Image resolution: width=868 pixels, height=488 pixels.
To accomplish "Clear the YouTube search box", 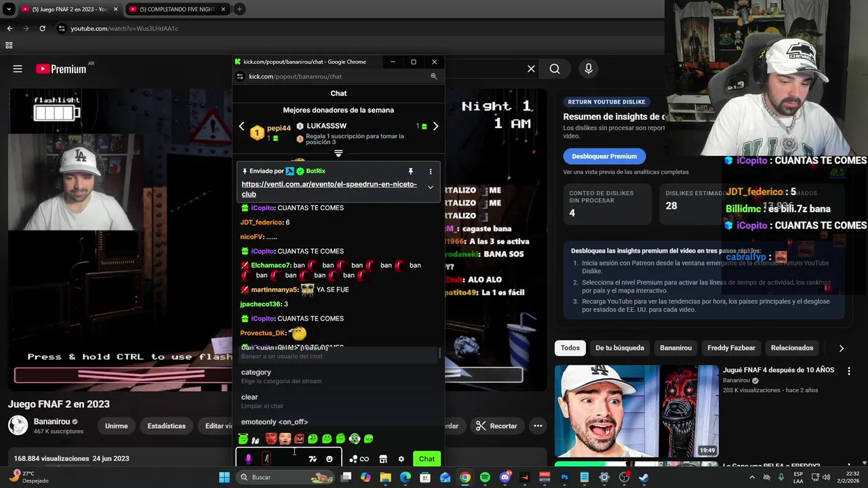I will [531, 68].
